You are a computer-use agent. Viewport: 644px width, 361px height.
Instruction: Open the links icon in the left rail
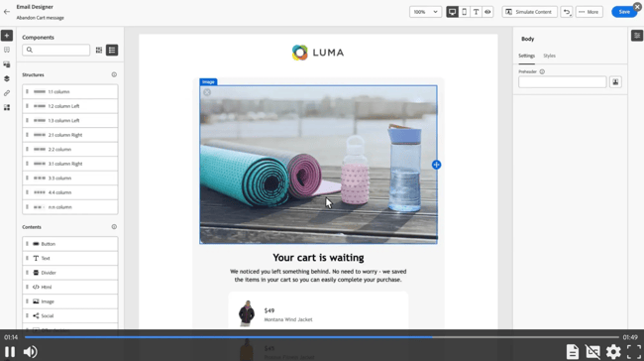pos(7,93)
